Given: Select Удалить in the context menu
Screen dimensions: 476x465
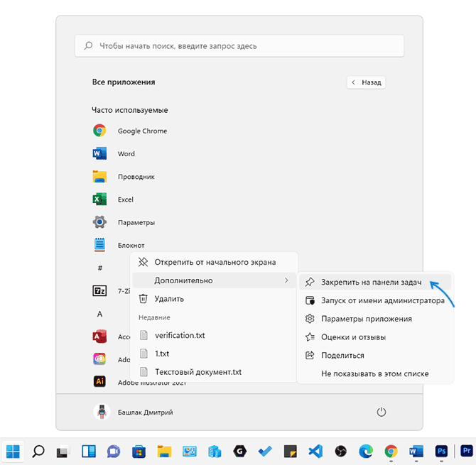Looking at the screenshot, I should [x=215, y=299].
